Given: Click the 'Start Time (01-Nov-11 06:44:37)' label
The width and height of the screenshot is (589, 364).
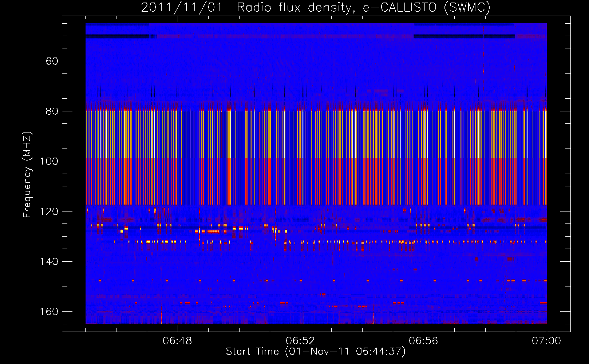Looking at the screenshot, I should point(316,352).
